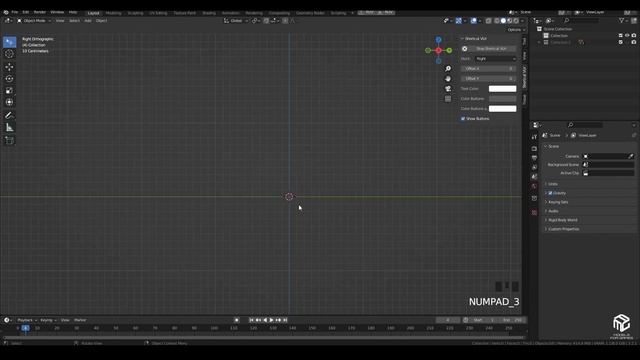Click the Text Color white swatch

coord(502,89)
